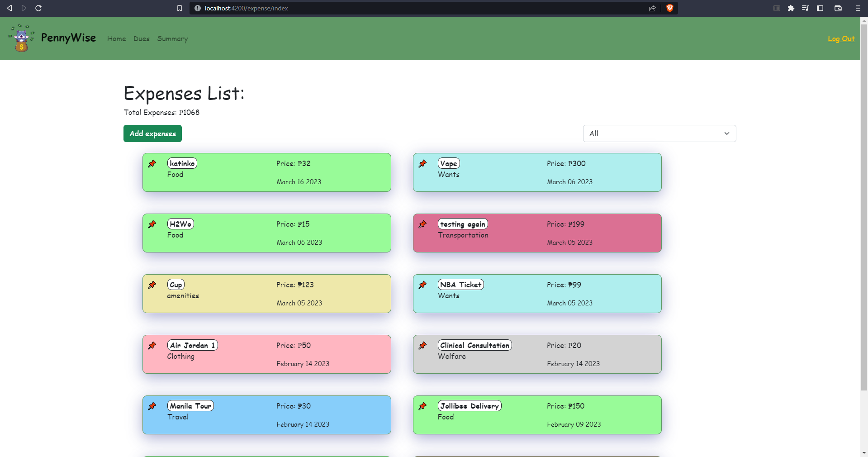
Task: Open the browser extensions puzzle icon
Action: point(791,8)
